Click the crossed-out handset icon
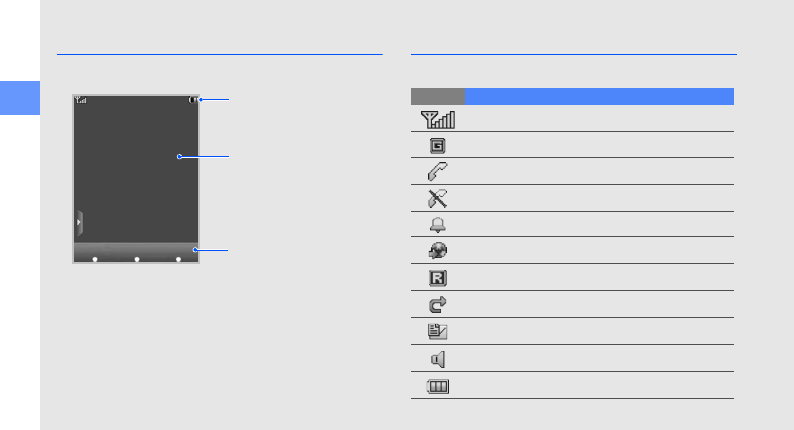Image resolution: width=794 pixels, height=430 pixels. tap(437, 198)
